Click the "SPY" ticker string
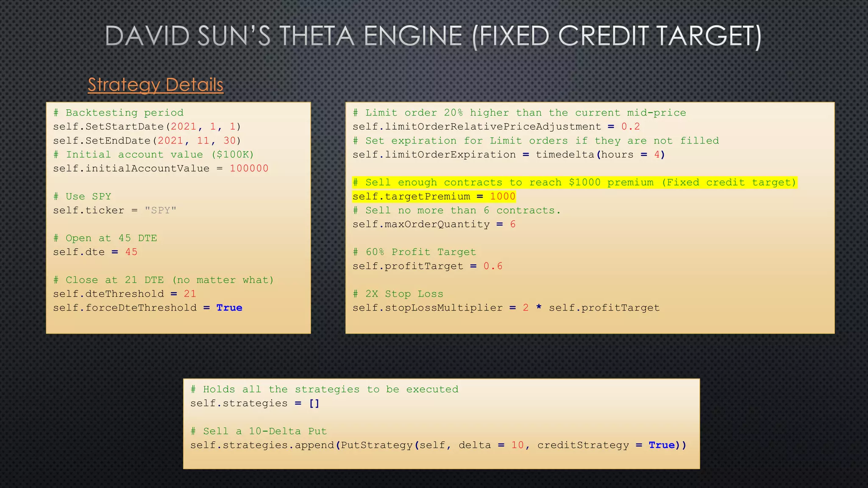 pos(160,211)
